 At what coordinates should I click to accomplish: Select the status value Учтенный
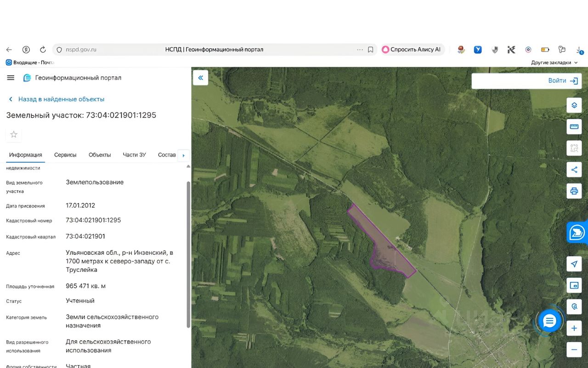click(x=80, y=301)
